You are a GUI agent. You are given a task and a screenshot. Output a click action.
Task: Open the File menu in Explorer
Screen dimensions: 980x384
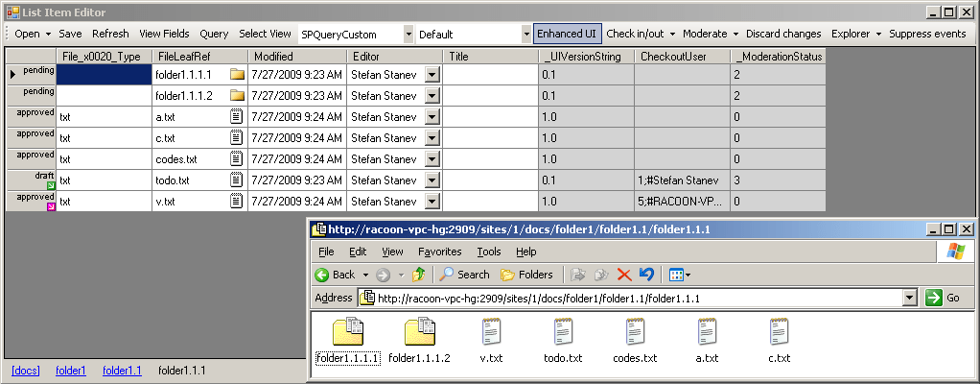[326, 252]
